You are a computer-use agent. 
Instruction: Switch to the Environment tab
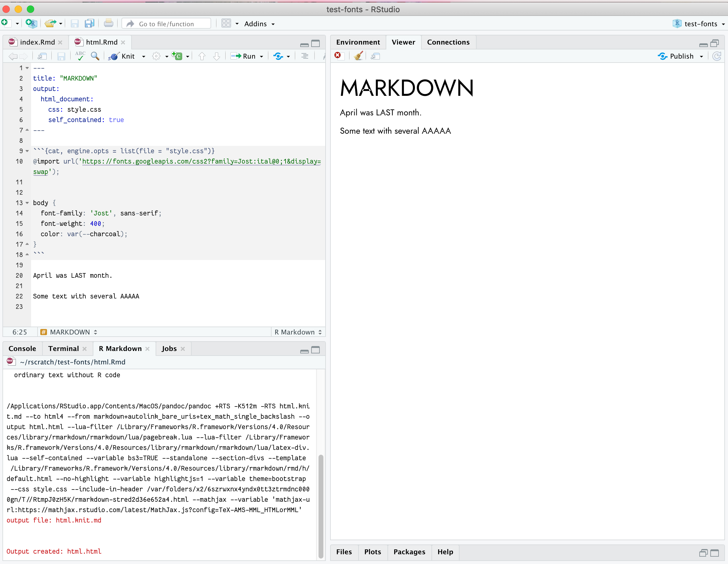pos(358,42)
